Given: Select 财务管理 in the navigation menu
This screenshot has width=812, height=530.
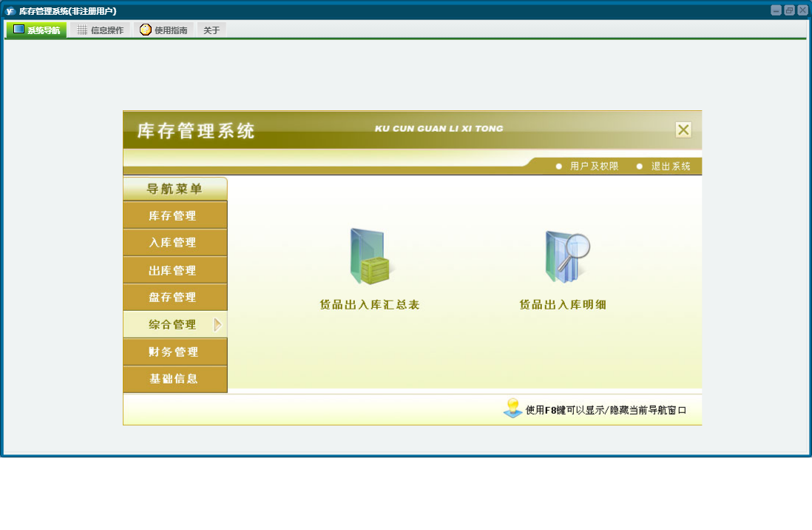Looking at the screenshot, I should point(175,352).
